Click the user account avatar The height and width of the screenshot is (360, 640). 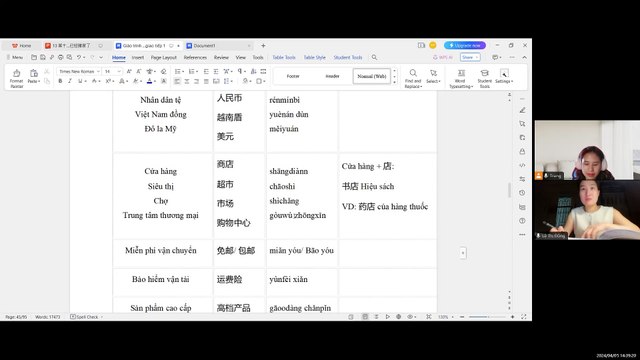433,45
